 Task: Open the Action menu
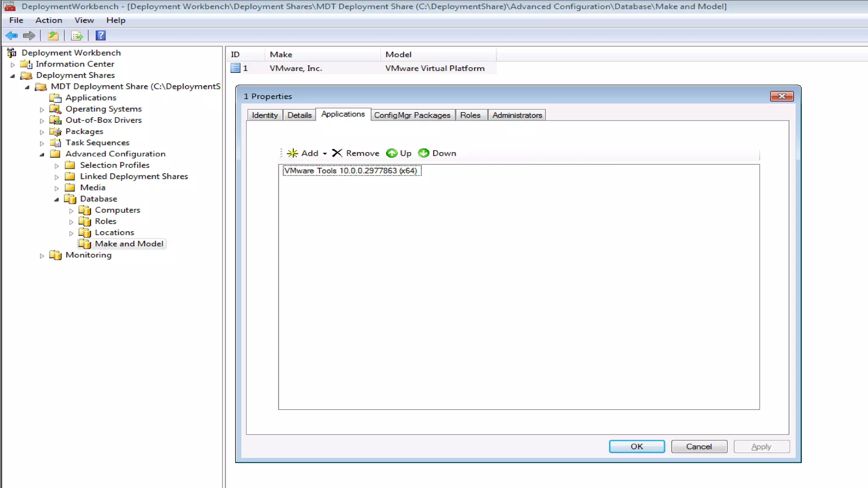point(49,20)
